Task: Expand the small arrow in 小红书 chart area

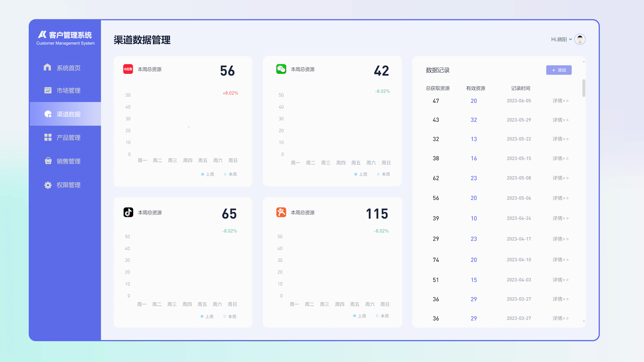Action: [189, 127]
